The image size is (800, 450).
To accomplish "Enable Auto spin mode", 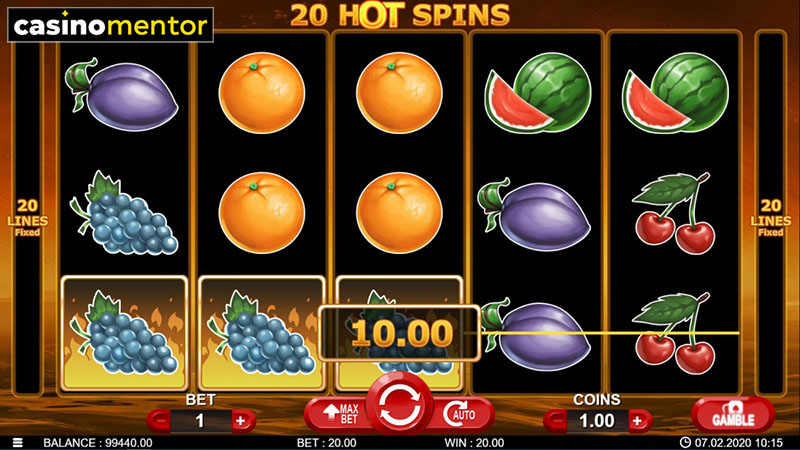I will (x=461, y=415).
